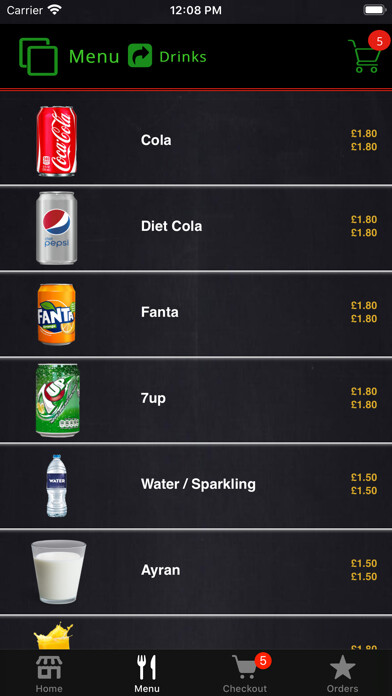Choose Water / Sparkling from the list

click(196, 484)
